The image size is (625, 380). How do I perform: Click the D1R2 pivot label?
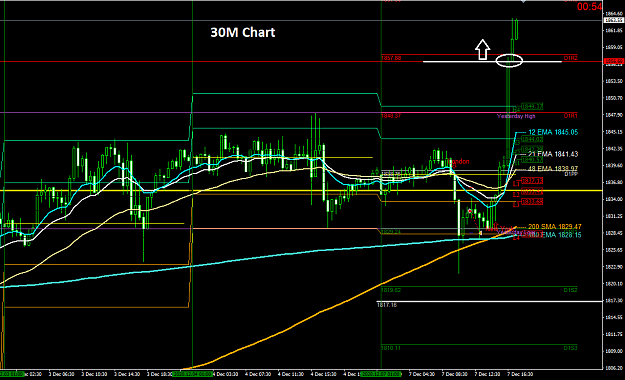pos(570,58)
